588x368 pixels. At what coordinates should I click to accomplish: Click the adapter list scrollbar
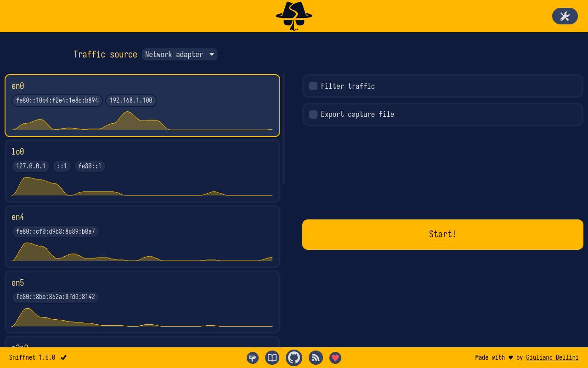(x=283, y=129)
